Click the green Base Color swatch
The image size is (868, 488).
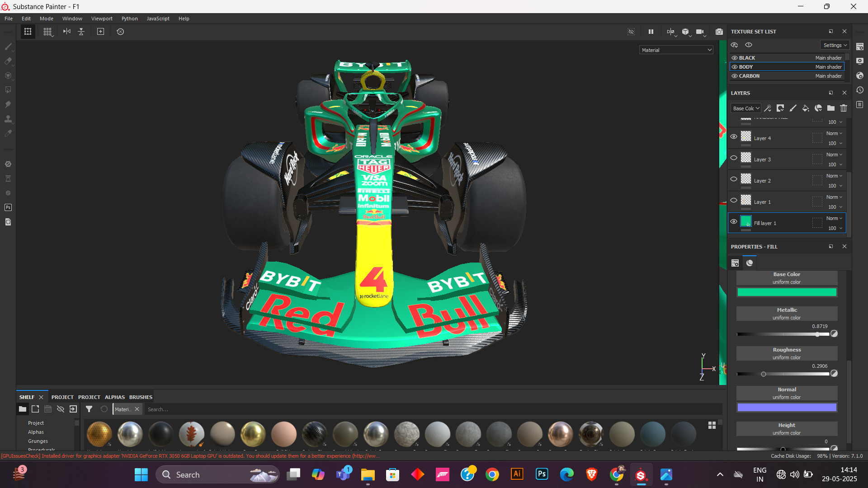(x=787, y=292)
